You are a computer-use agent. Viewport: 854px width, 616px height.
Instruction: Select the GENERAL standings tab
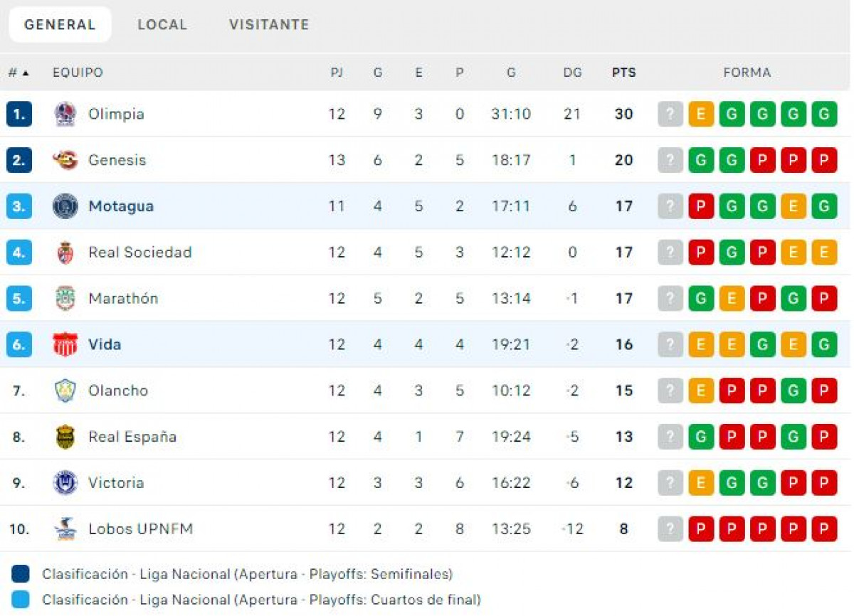tap(60, 25)
